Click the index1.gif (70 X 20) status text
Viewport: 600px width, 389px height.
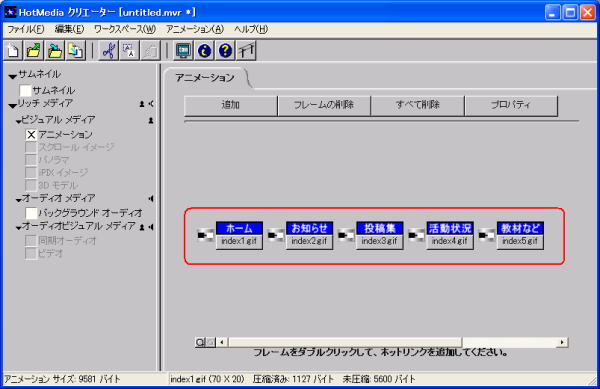207,379
